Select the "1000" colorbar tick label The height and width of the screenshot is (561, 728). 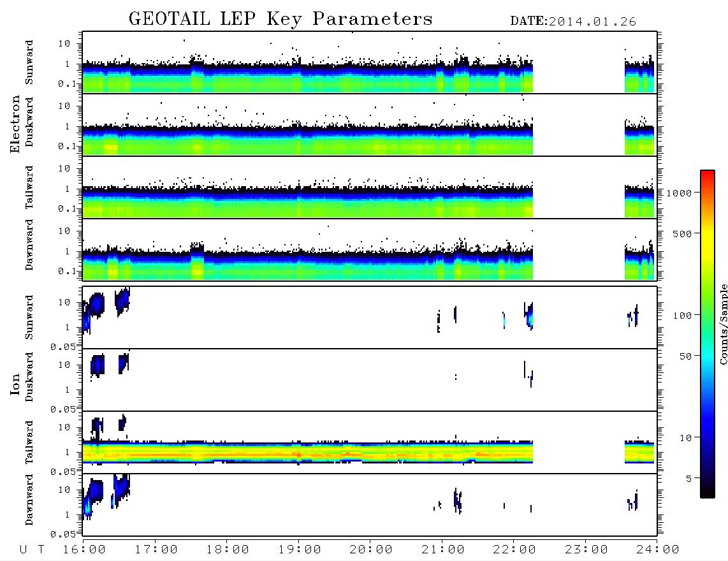(679, 193)
